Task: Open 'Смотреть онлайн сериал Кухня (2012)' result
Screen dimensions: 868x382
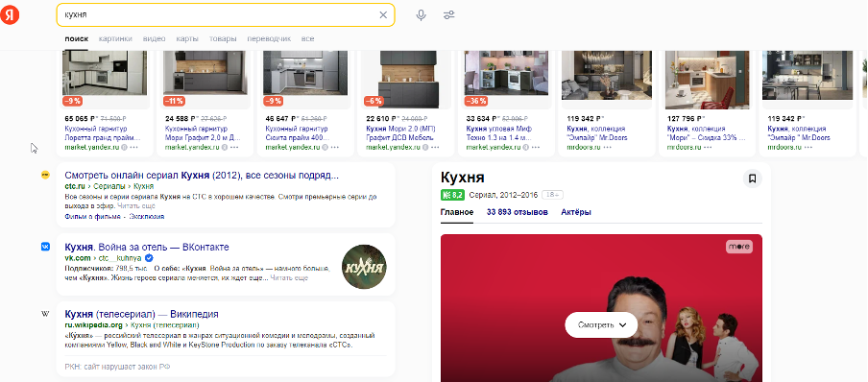Action: (202, 176)
